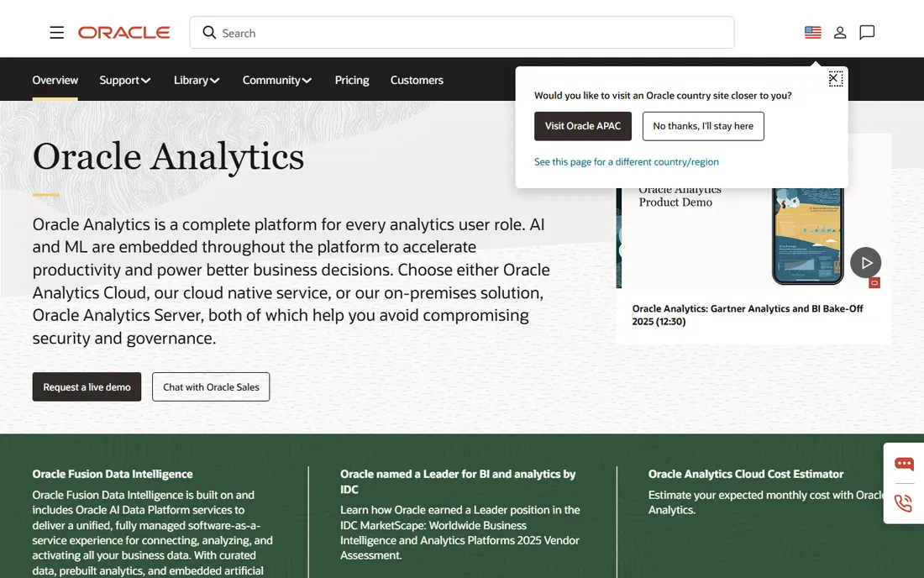Open the hamburger navigation menu

56,33
